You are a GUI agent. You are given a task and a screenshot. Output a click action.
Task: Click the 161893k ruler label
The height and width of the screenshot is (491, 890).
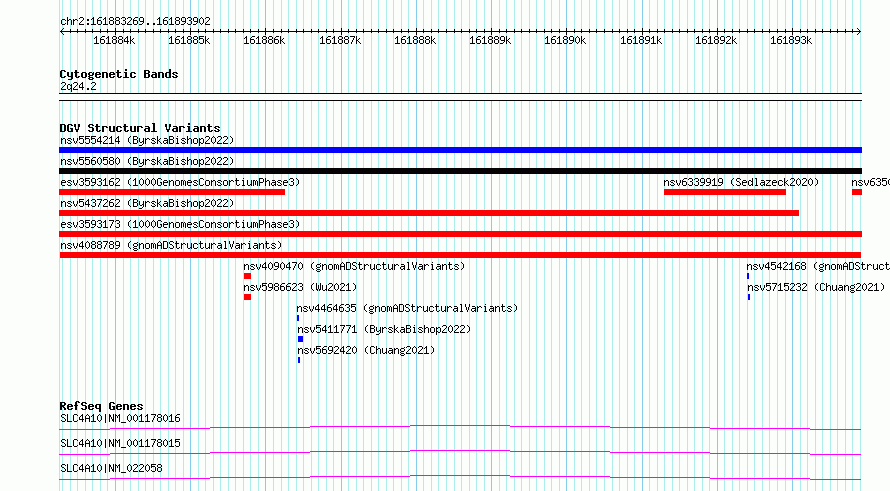[x=791, y=40]
